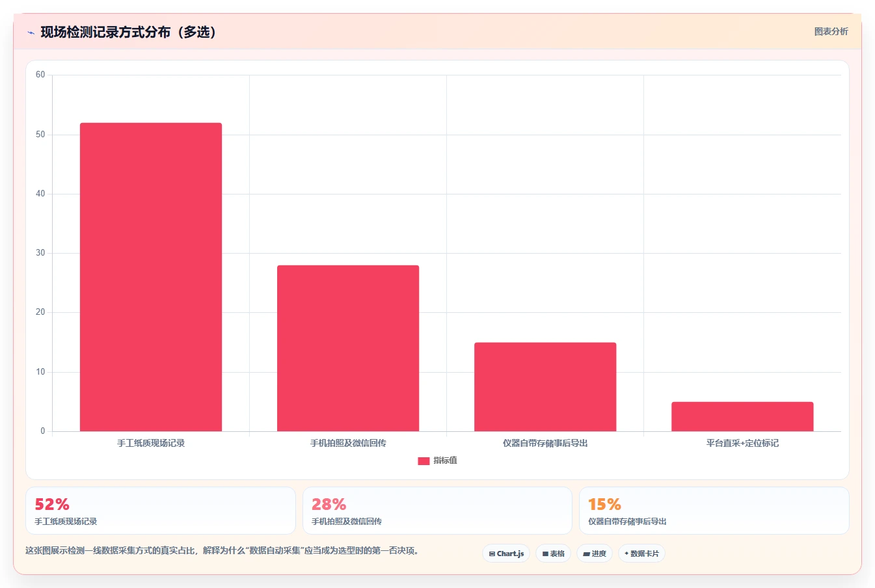Click the y-axis value 10
The image size is (875, 588).
pos(40,372)
